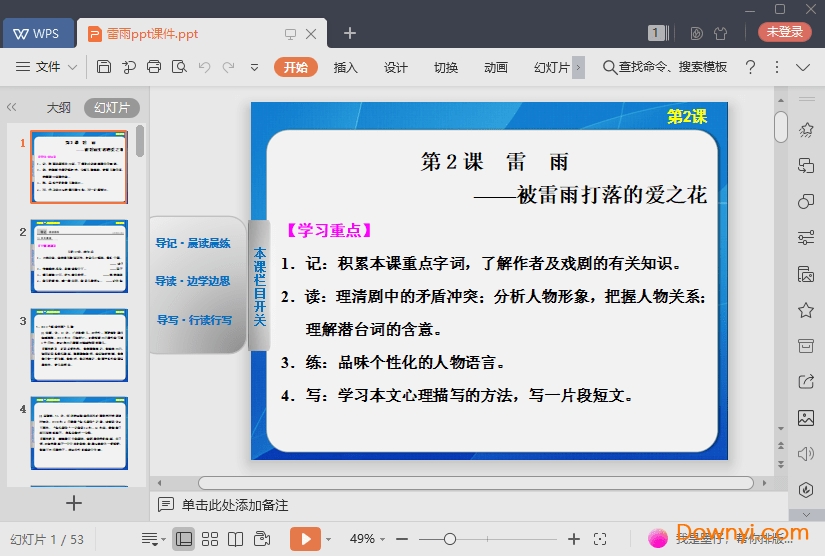This screenshot has width=825, height=556.
Task: Open the help question mark icon
Action: tap(750, 67)
